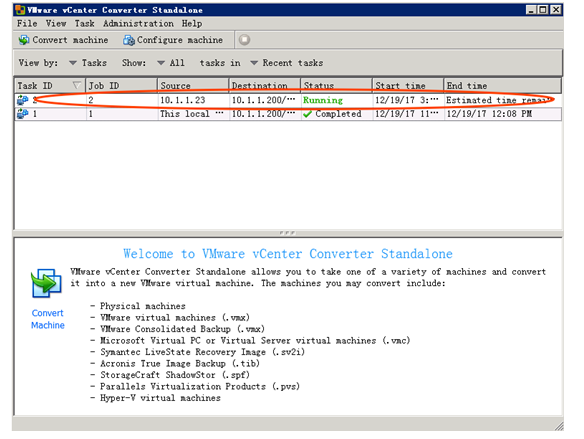Minimize the Converter window
The image size is (584, 439).
(x=531, y=10)
